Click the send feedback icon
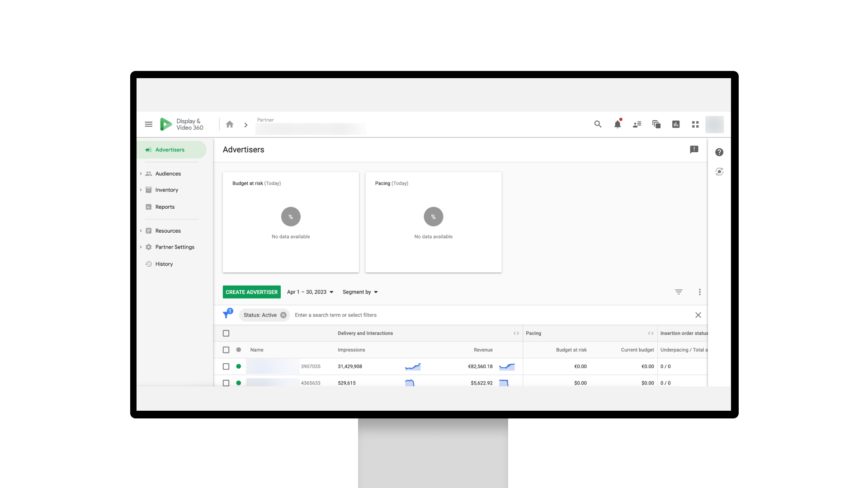Viewport: 868px width, 488px height. [x=694, y=150]
